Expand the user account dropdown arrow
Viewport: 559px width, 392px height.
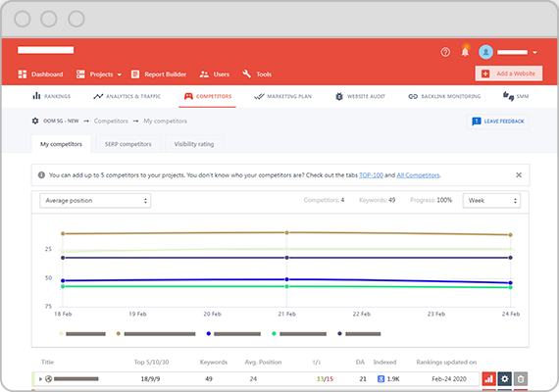pos(534,52)
